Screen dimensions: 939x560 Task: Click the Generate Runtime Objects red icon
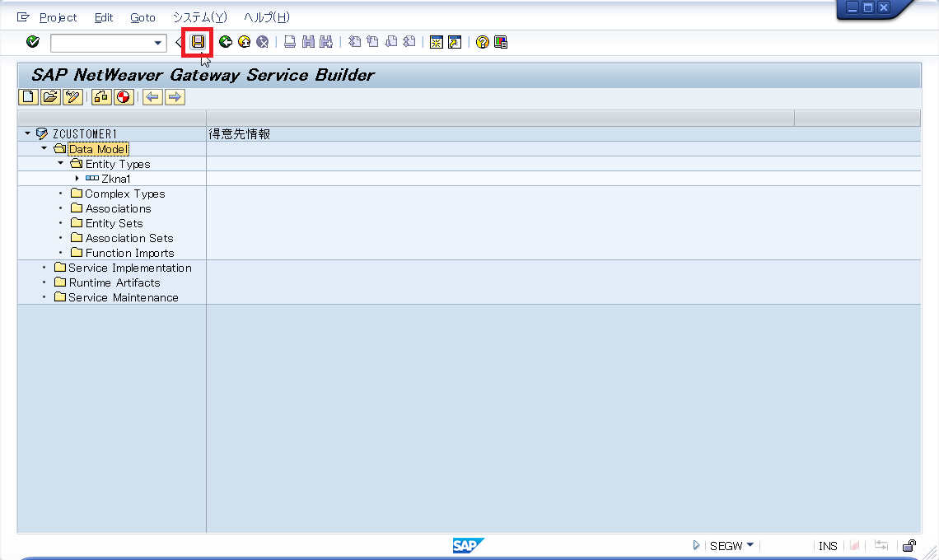[x=124, y=97]
